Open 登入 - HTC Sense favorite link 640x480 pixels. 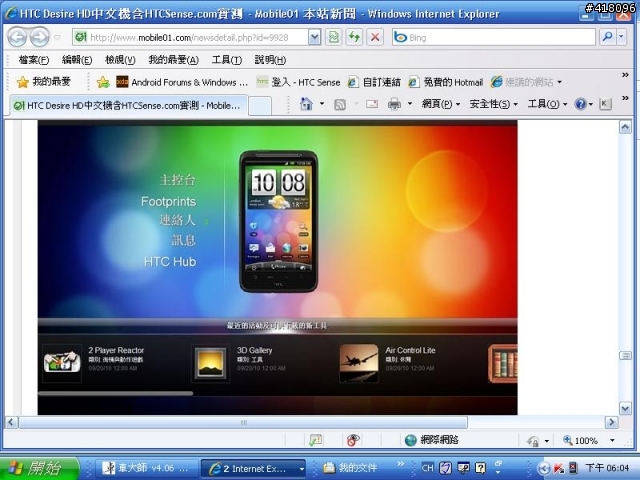point(298,82)
